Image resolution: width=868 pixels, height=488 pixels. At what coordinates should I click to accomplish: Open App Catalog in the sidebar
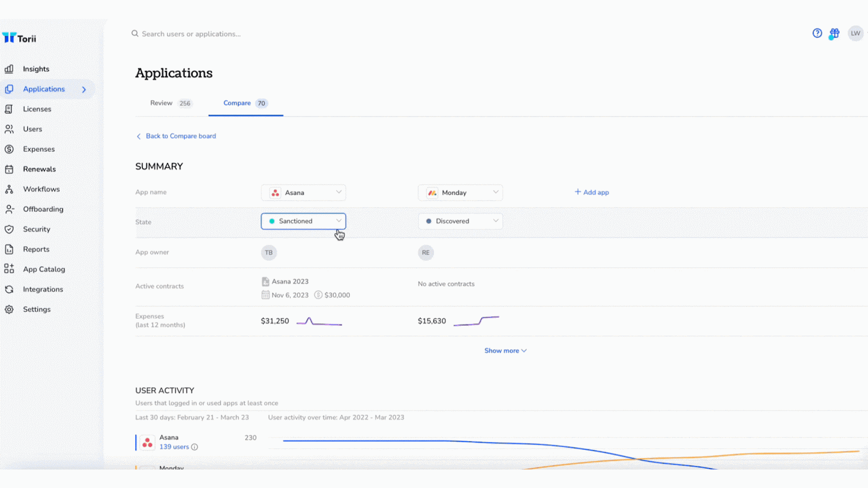tap(44, 269)
